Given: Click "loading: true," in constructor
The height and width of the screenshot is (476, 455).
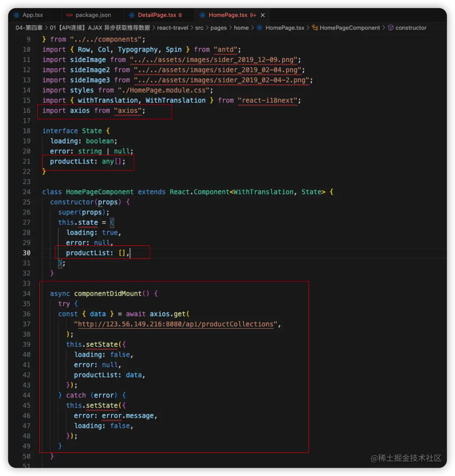Looking at the screenshot, I should coord(94,233).
